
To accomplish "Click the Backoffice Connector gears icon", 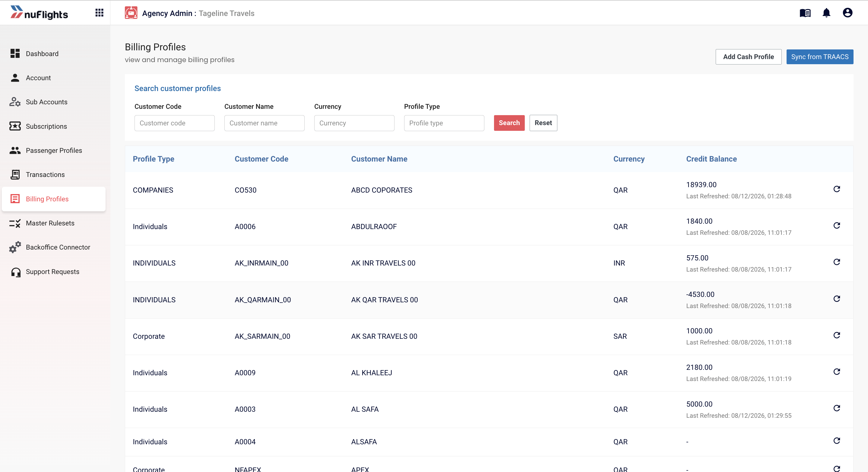I will click(15, 247).
